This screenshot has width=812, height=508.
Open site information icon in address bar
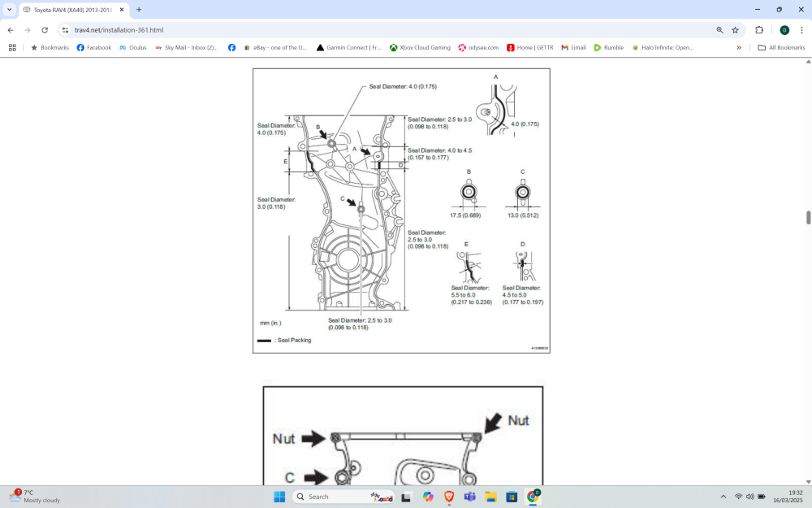[65, 30]
